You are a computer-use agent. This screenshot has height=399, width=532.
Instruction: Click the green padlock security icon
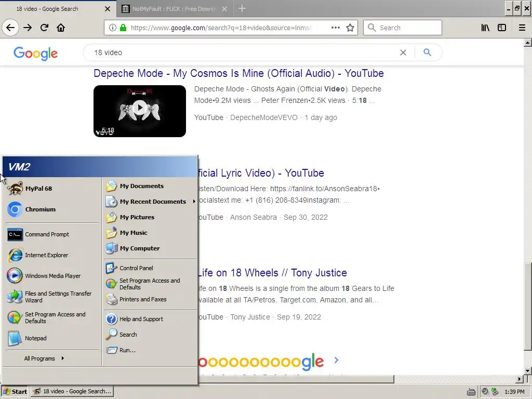pos(123,28)
